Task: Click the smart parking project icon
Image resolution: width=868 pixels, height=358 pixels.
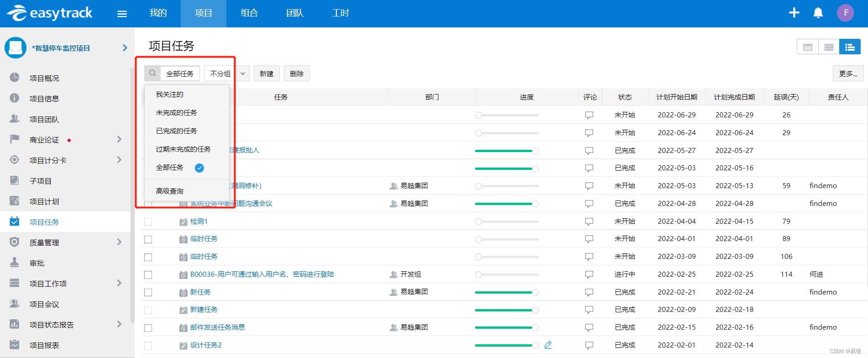Action: (16, 47)
